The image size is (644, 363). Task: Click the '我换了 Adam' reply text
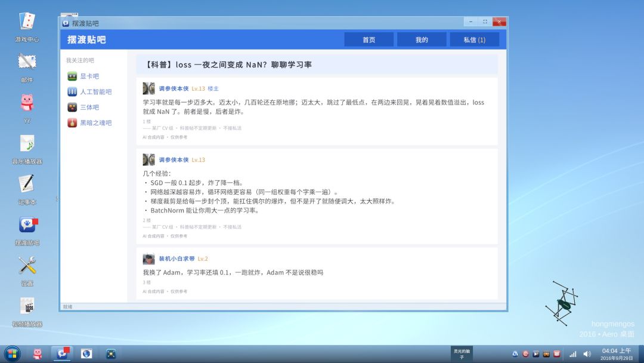(233, 273)
